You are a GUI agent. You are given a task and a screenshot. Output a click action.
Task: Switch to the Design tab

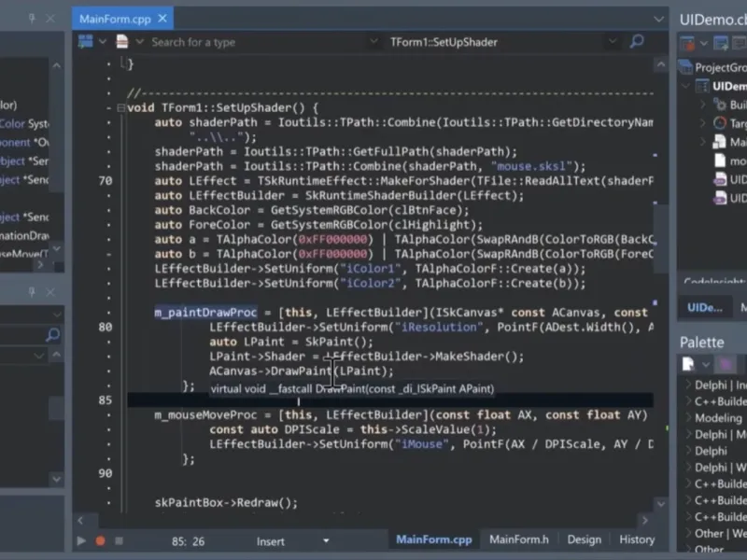(x=585, y=539)
